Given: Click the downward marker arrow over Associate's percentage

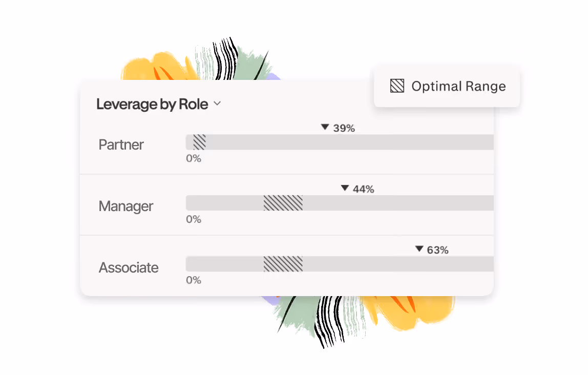Looking at the screenshot, I should pyautogui.click(x=418, y=249).
